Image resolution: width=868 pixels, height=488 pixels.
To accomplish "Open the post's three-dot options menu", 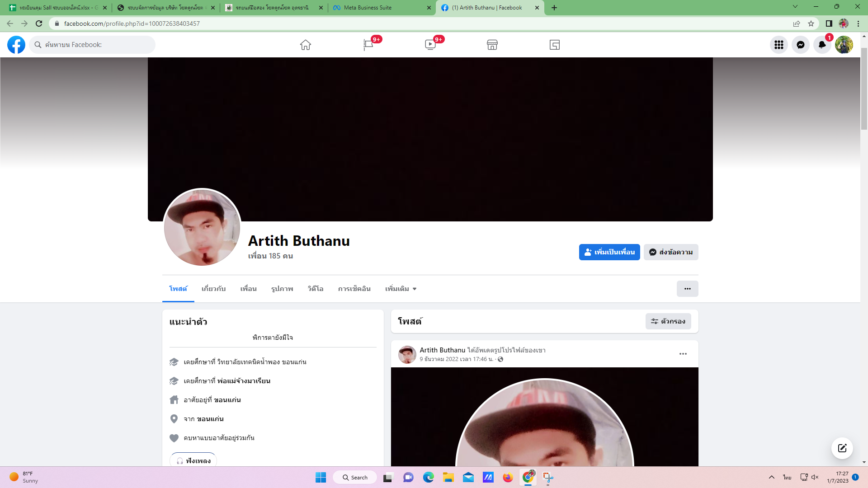I will [683, 354].
